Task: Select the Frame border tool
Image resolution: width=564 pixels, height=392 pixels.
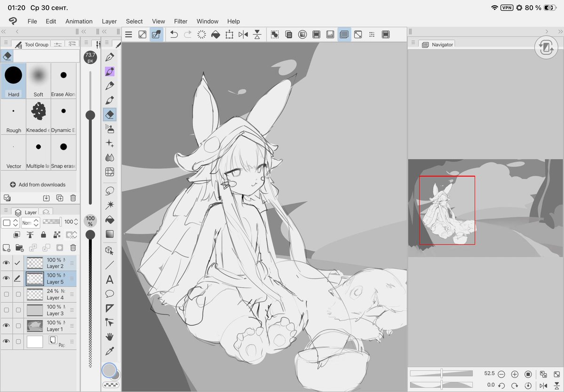Action: [110, 308]
